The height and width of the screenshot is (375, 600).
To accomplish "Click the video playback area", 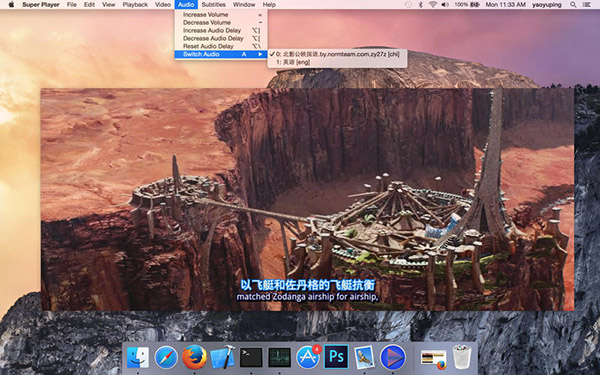I will (307, 199).
